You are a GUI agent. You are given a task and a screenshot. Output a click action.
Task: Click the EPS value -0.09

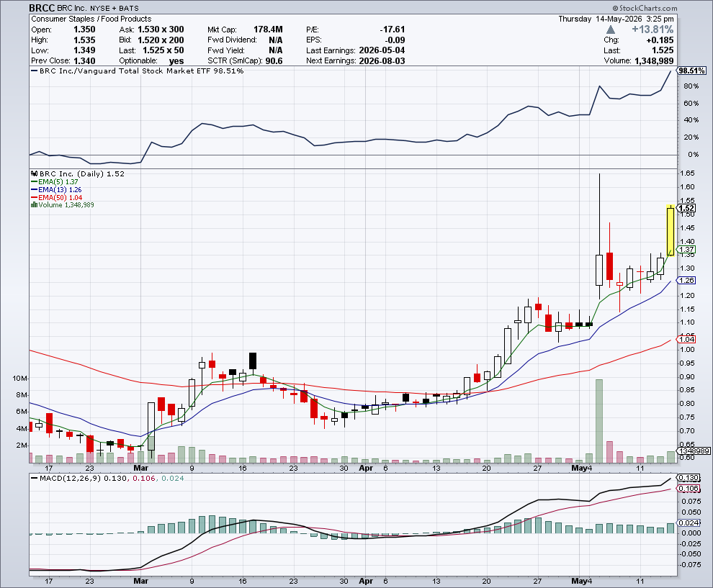pyautogui.click(x=395, y=40)
